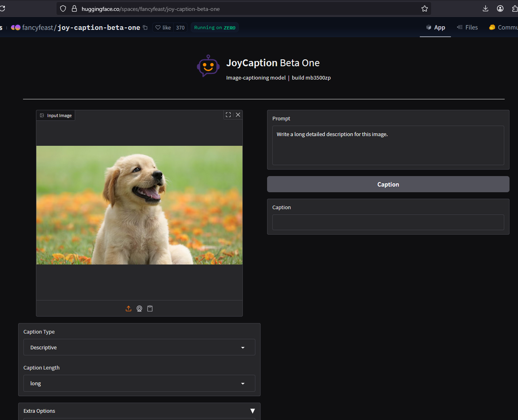
Task: Click the "JoyCaption Beta One" heading
Action: click(273, 63)
